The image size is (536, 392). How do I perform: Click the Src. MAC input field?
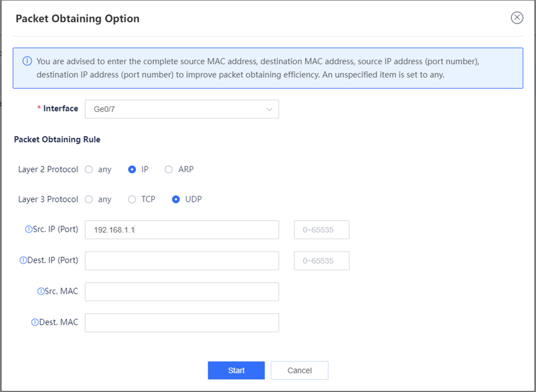(181, 292)
